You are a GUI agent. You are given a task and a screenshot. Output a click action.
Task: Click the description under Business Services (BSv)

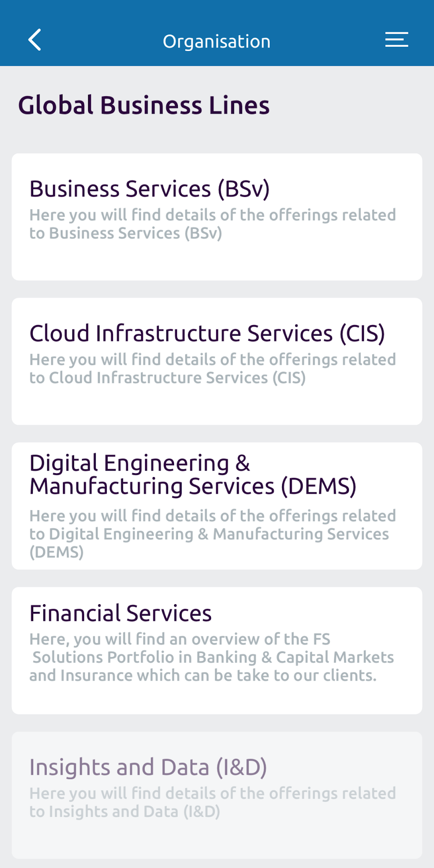(x=212, y=224)
